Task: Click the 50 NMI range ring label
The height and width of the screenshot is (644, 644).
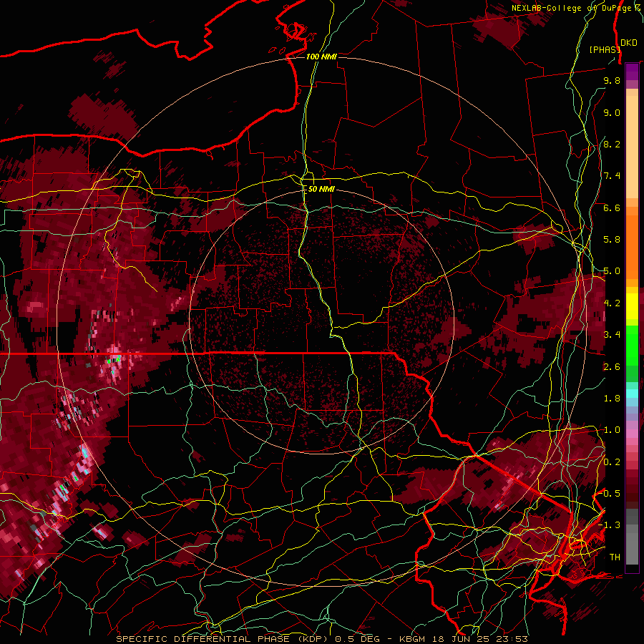Action: point(321,190)
